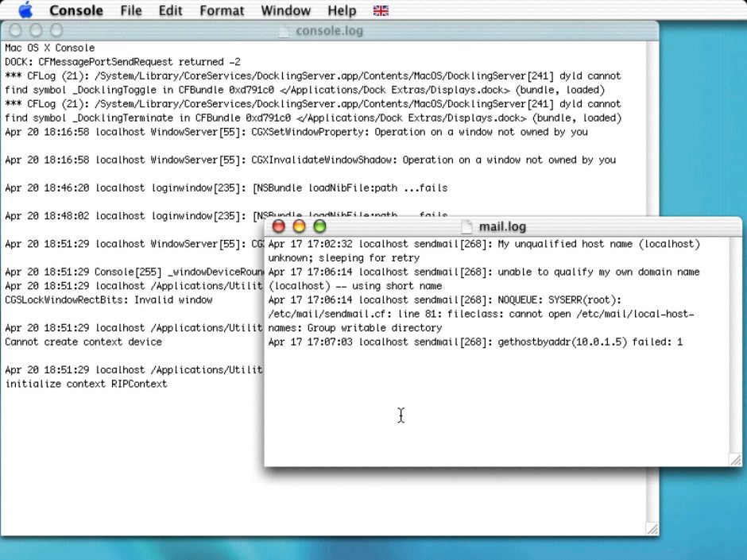Click the mail.log resize corner grip
The image size is (747, 560).
(x=736, y=460)
